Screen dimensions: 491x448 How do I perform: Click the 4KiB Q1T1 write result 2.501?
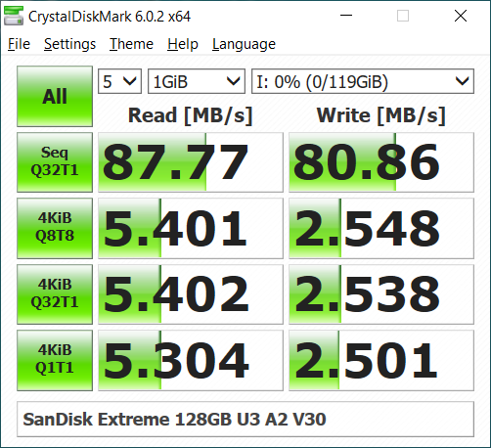pos(381,360)
